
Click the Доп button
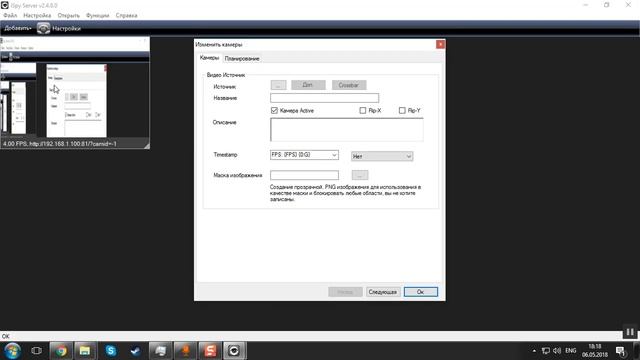[308, 85]
